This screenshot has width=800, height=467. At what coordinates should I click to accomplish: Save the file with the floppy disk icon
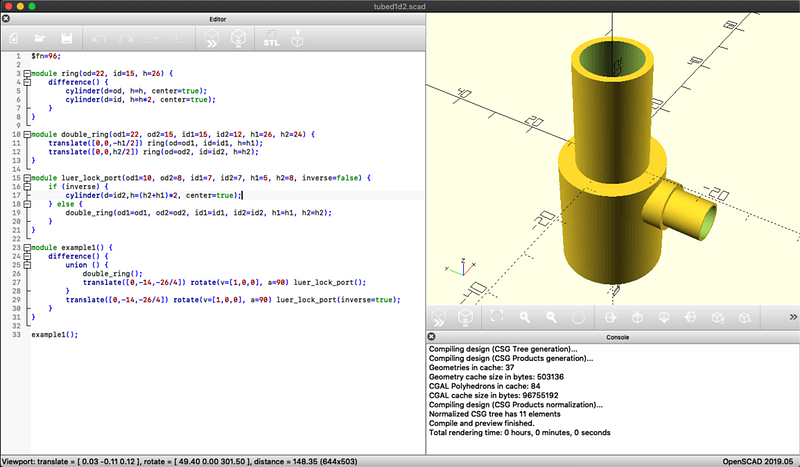(x=66, y=39)
